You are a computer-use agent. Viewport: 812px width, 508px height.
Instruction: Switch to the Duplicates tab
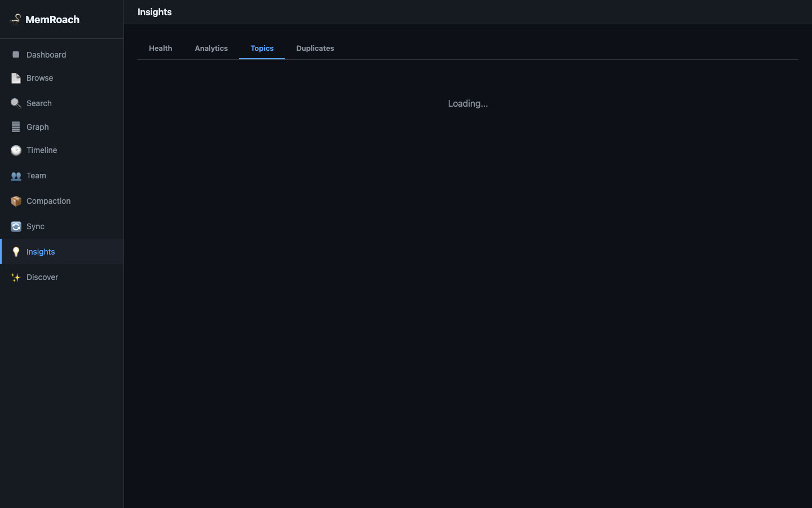(315, 49)
